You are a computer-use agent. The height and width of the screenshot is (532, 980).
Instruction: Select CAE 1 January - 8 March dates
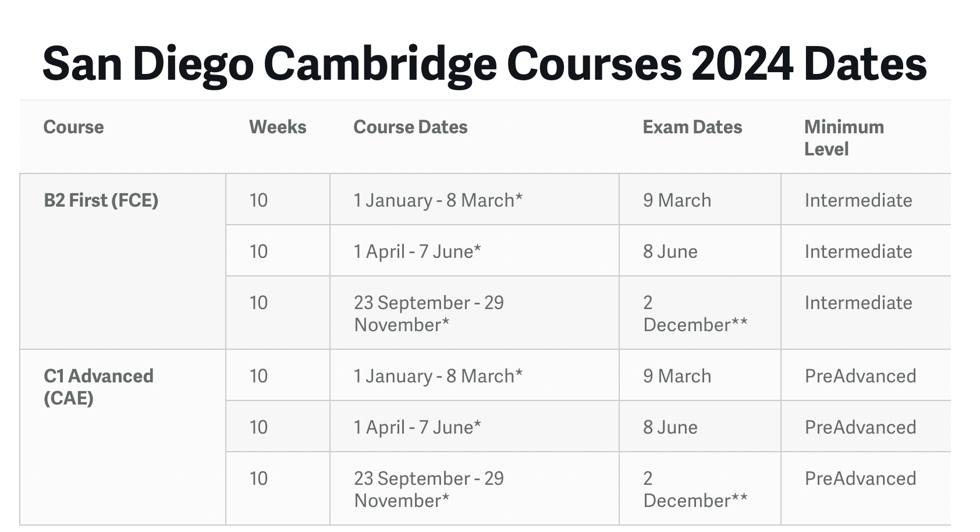click(438, 376)
